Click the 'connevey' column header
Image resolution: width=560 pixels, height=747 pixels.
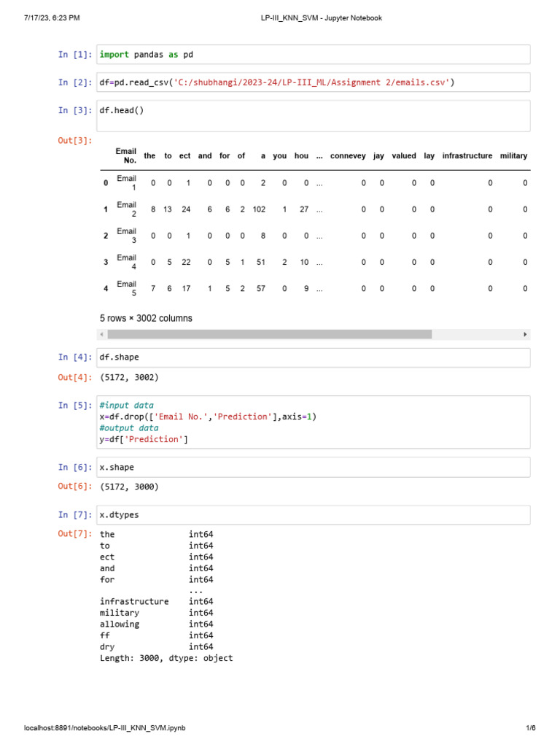point(348,156)
